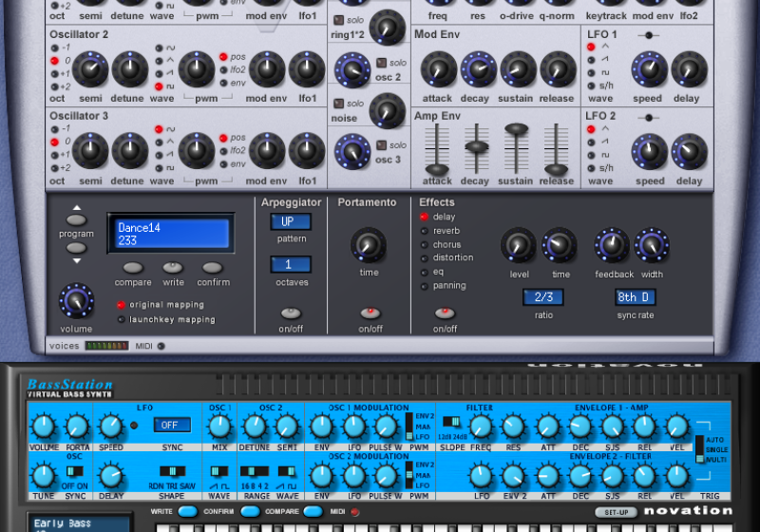760x532 pixels.
Task: Click the BassStation VOLUME knob
Action: pos(44,427)
